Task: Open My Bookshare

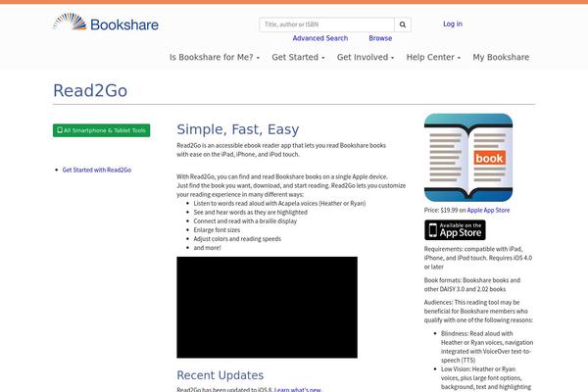Action: click(x=501, y=58)
